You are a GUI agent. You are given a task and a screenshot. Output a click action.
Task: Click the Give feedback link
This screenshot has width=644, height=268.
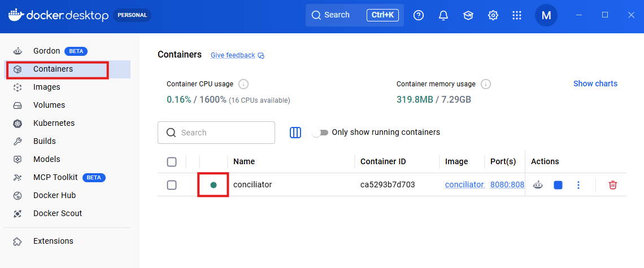point(233,55)
